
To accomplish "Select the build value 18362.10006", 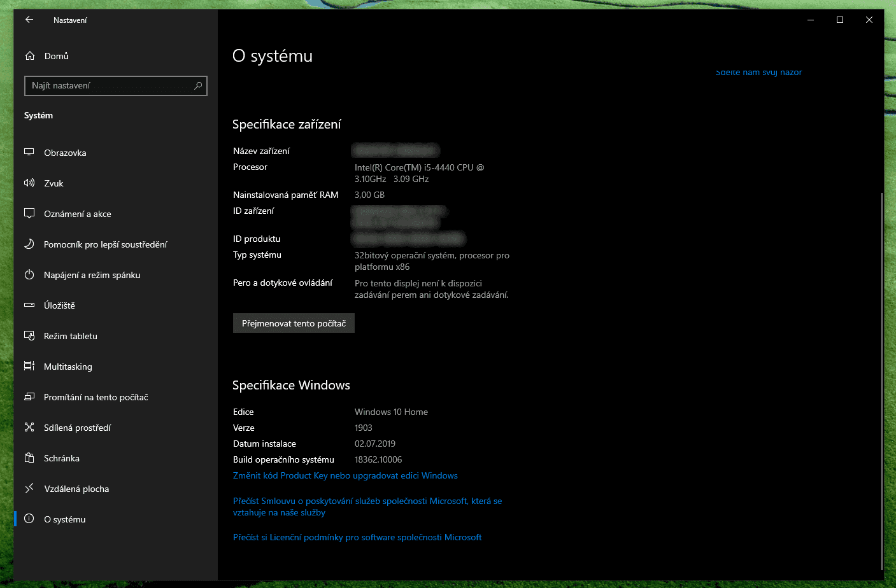I will click(x=378, y=459).
